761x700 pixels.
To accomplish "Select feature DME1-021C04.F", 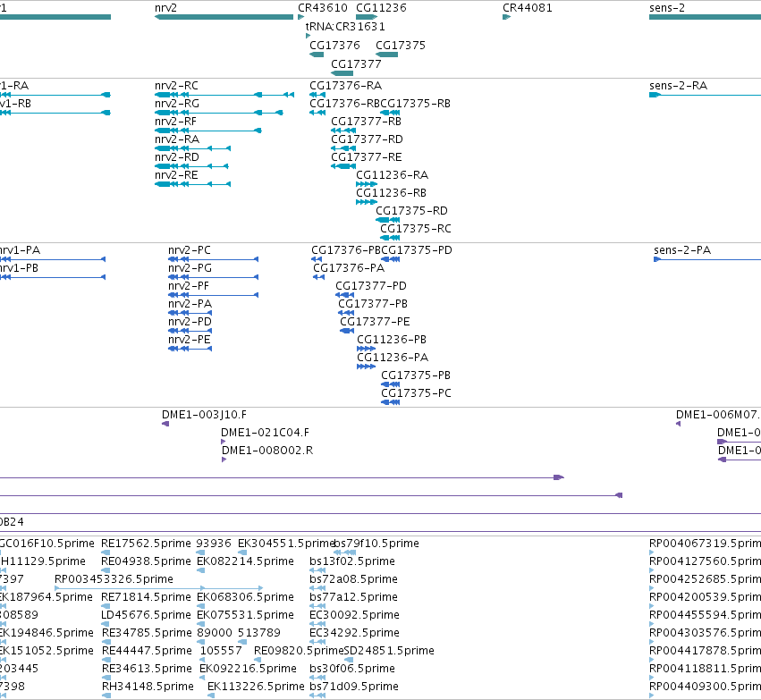I will pyautogui.click(x=265, y=434).
